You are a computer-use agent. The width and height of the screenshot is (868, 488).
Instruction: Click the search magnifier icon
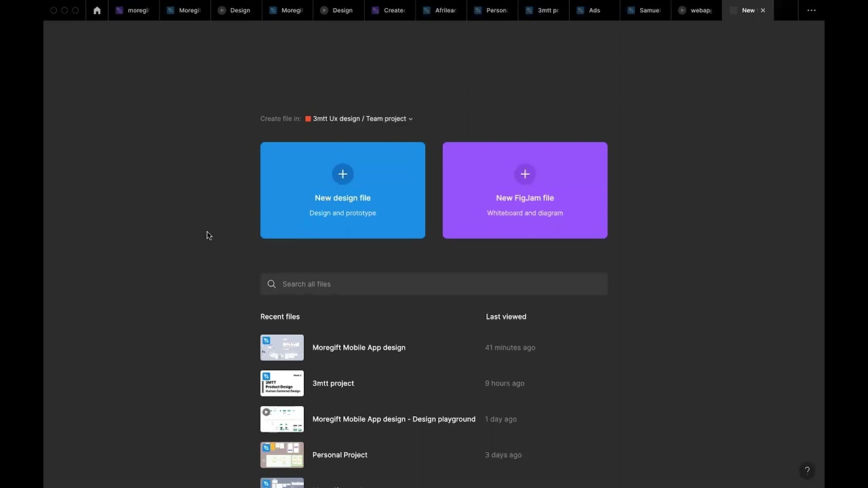pos(271,284)
